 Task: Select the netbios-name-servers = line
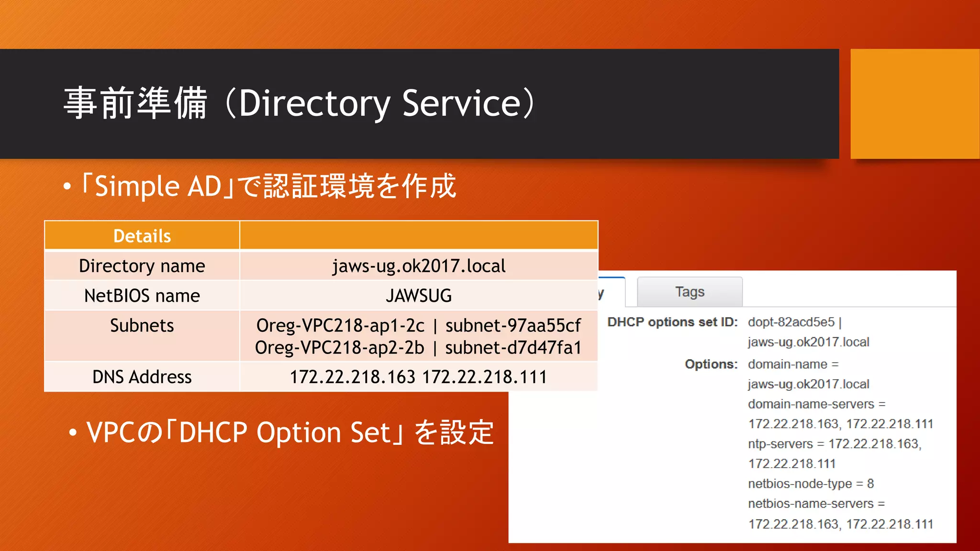pyautogui.click(x=816, y=504)
